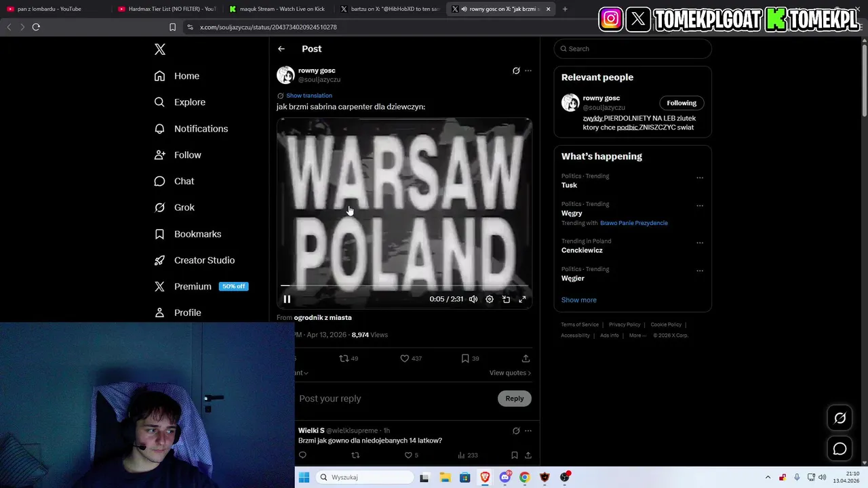The image size is (868, 488).
Task: Open more options on Wielki S reply
Action: pyautogui.click(x=528, y=430)
